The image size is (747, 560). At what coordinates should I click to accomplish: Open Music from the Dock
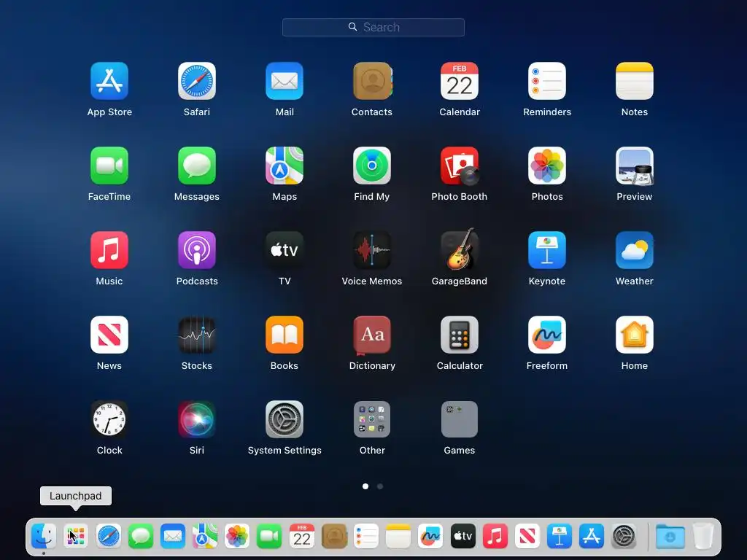point(495,536)
